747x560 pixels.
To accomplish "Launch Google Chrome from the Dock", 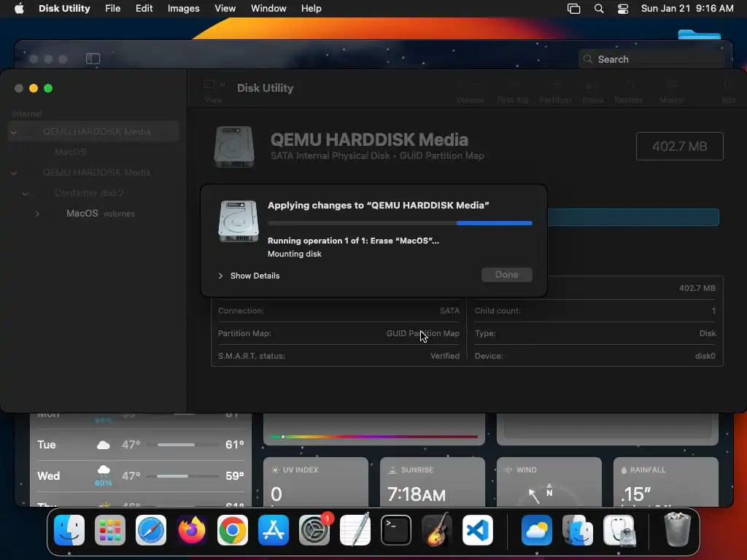I will (233, 530).
